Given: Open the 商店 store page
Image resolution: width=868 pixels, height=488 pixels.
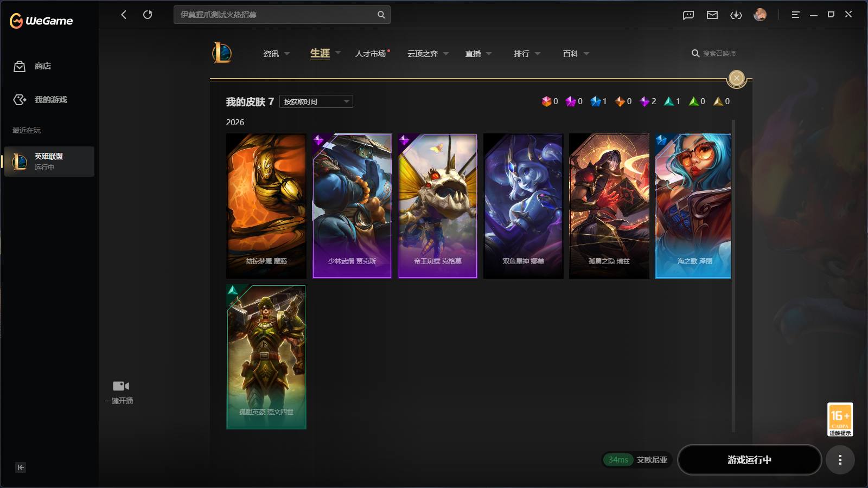Looking at the screenshot, I should [x=33, y=66].
